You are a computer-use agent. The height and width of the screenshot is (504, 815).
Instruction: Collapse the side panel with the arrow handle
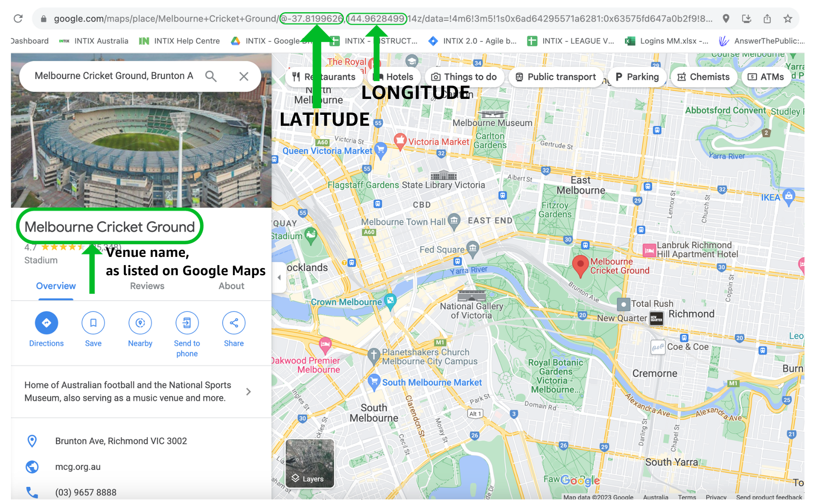(x=279, y=278)
